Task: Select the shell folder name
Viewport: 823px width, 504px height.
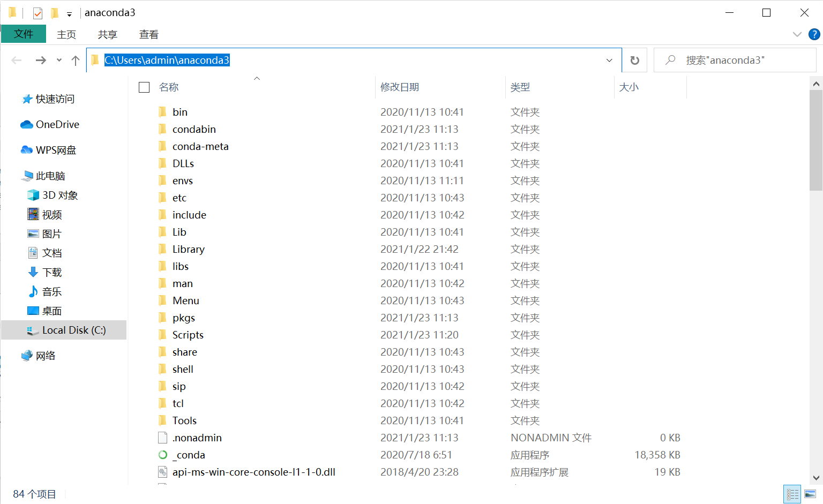Action: click(x=183, y=369)
